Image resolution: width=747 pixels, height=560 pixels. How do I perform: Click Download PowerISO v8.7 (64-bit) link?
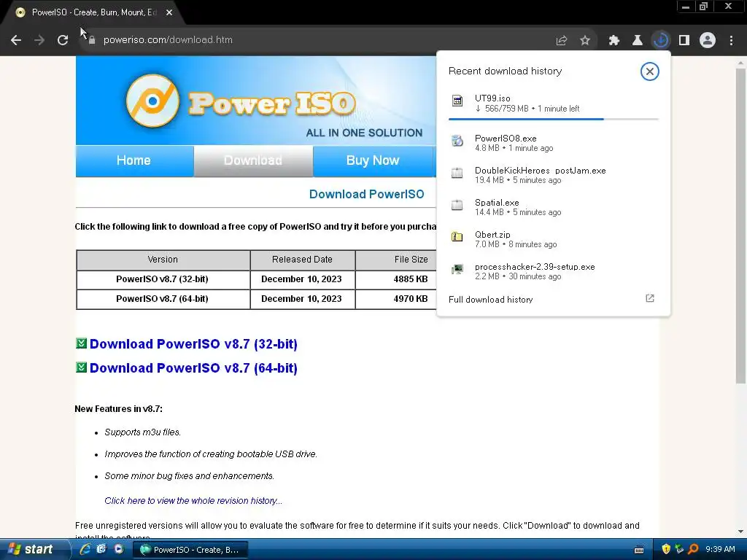tap(193, 368)
